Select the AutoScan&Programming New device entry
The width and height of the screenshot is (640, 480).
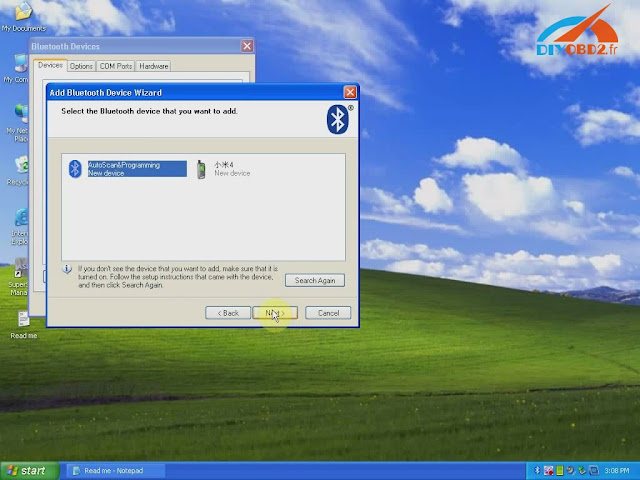pos(127,169)
